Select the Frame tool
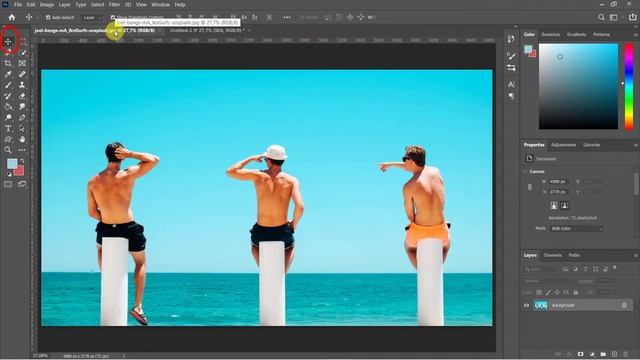Image resolution: width=640 pixels, height=360 pixels. pos(22,63)
